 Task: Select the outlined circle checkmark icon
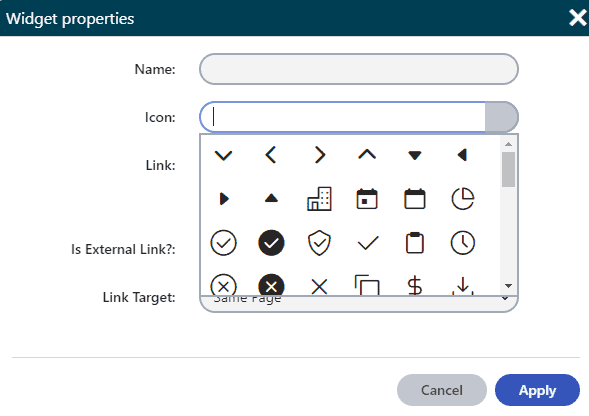tap(224, 243)
